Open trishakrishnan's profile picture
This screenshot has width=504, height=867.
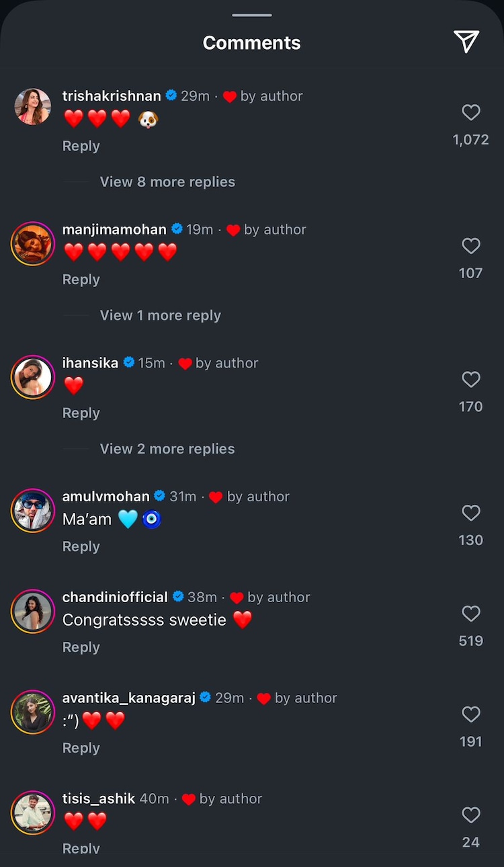click(33, 107)
